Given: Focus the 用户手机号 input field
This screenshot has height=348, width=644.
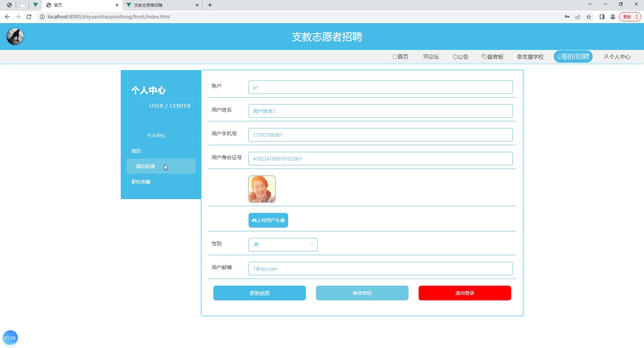Looking at the screenshot, I should tap(380, 135).
